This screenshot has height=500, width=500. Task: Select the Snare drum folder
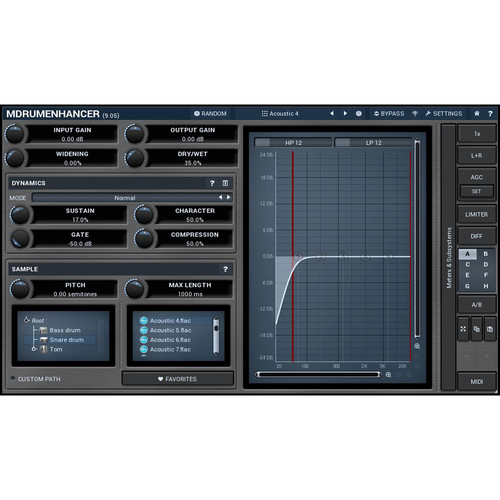tap(62, 340)
